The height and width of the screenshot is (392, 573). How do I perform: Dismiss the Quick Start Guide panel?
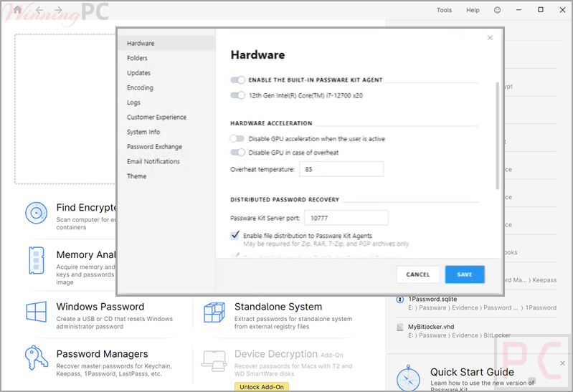pyautogui.click(x=562, y=363)
